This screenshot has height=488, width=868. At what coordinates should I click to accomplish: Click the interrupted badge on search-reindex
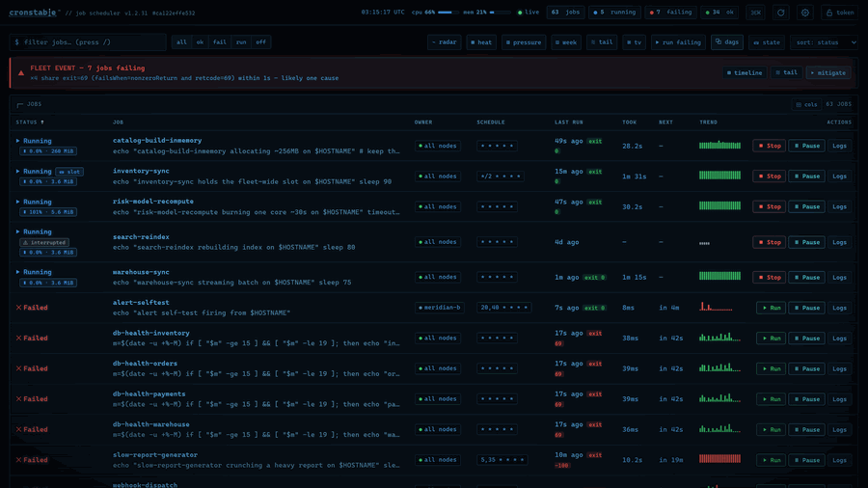(44, 242)
